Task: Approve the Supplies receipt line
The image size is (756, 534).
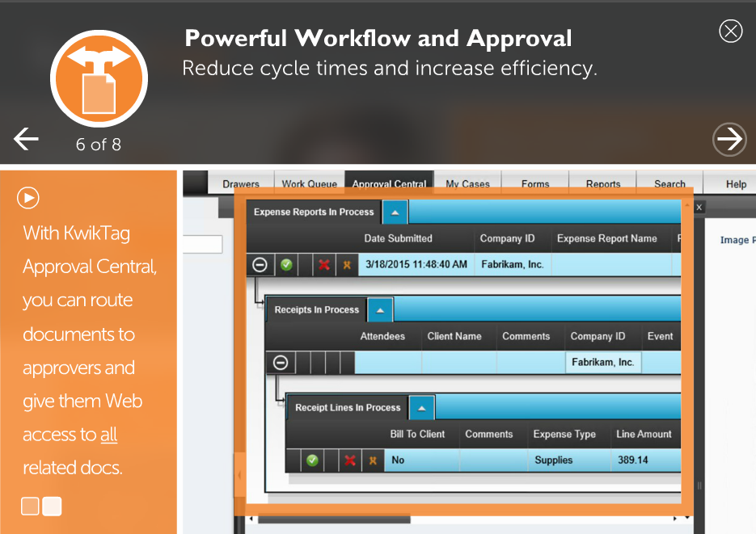Action: coord(312,460)
